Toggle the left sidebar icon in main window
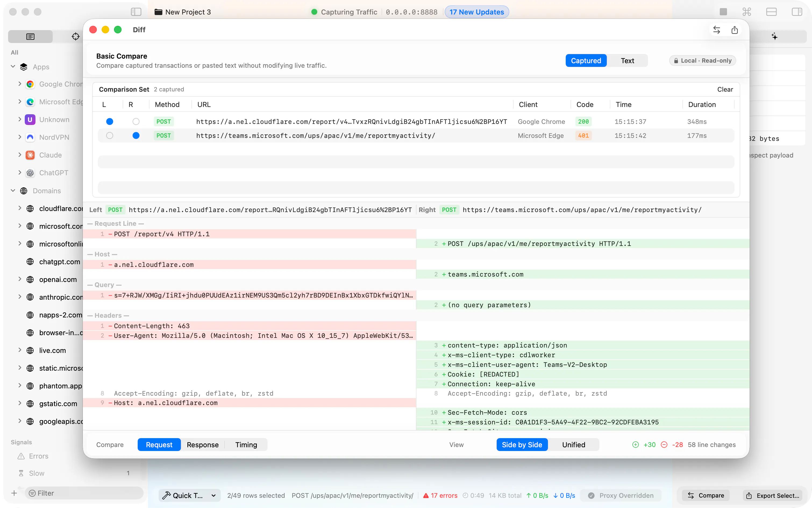Image resolution: width=812 pixels, height=508 pixels. click(x=136, y=12)
